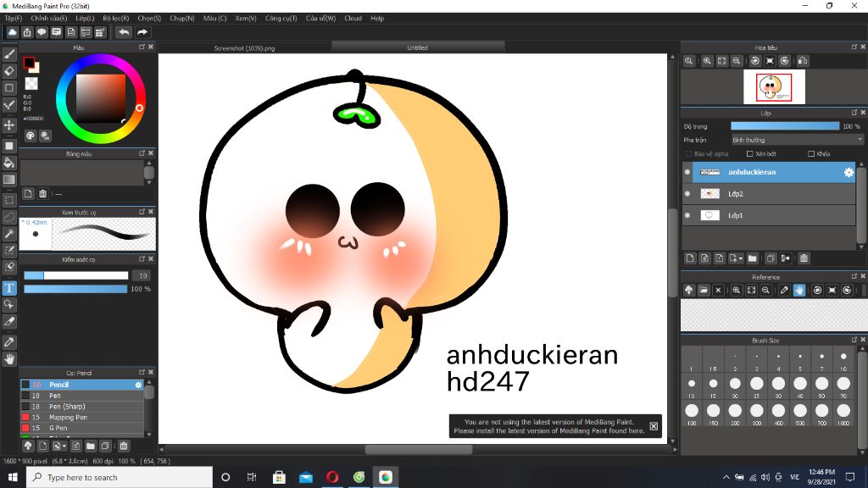
Task: Select the Brush tool in left toolbar
Action: pyautogui.click(x=9, y=54)
